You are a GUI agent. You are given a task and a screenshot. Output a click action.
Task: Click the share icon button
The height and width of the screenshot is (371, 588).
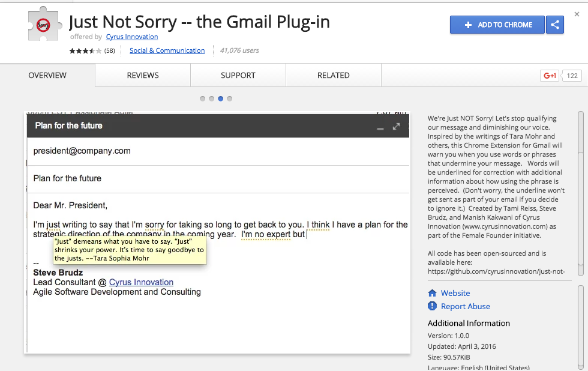coord(554,25)
